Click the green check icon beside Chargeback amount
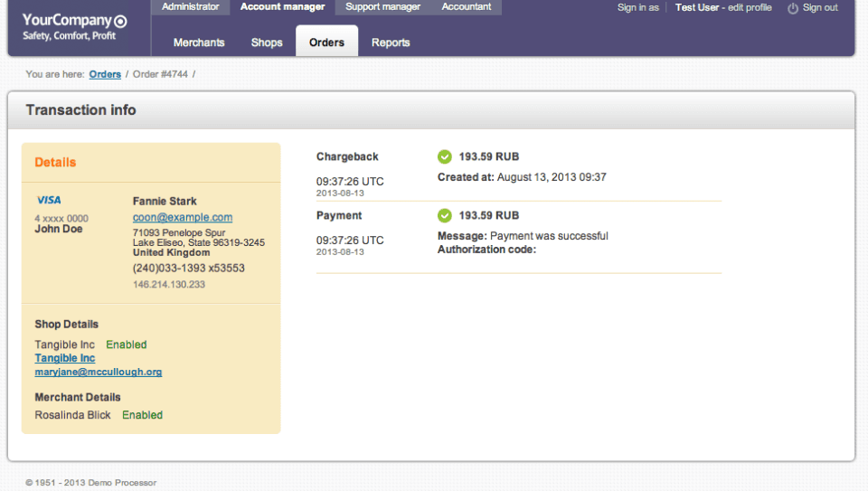 click(x=444, y=156)
